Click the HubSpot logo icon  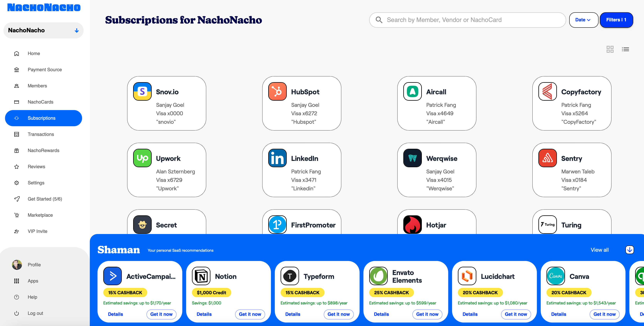[277, 91]
